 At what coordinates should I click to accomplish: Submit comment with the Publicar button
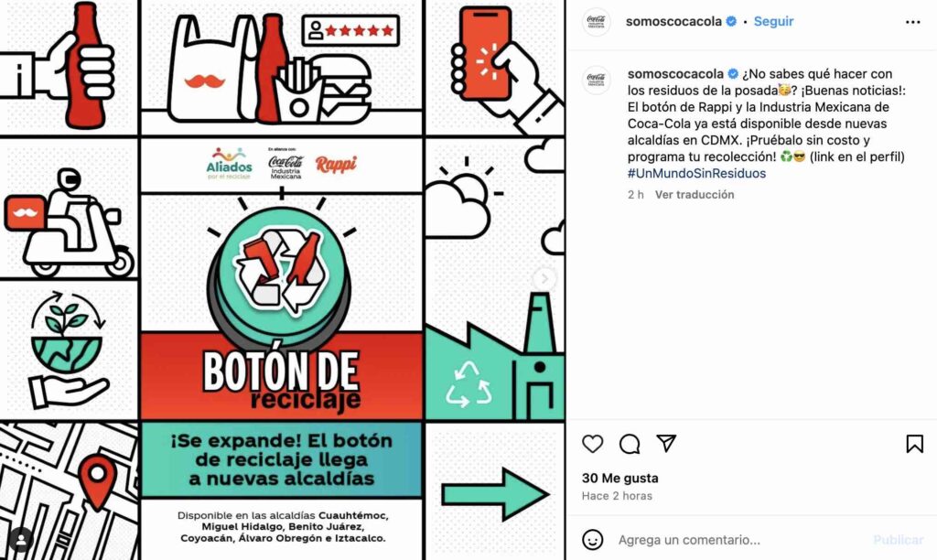click(x=899, y=540)
